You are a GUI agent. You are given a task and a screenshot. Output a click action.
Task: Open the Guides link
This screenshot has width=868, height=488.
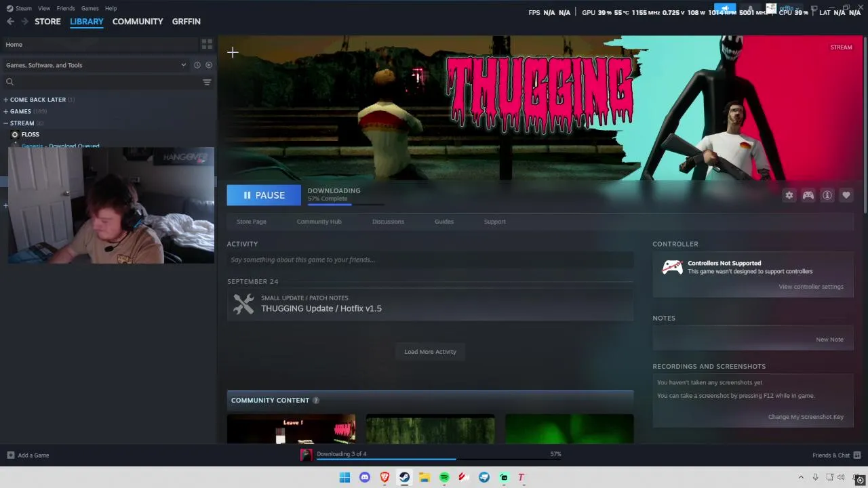click(x=444, y=222)
